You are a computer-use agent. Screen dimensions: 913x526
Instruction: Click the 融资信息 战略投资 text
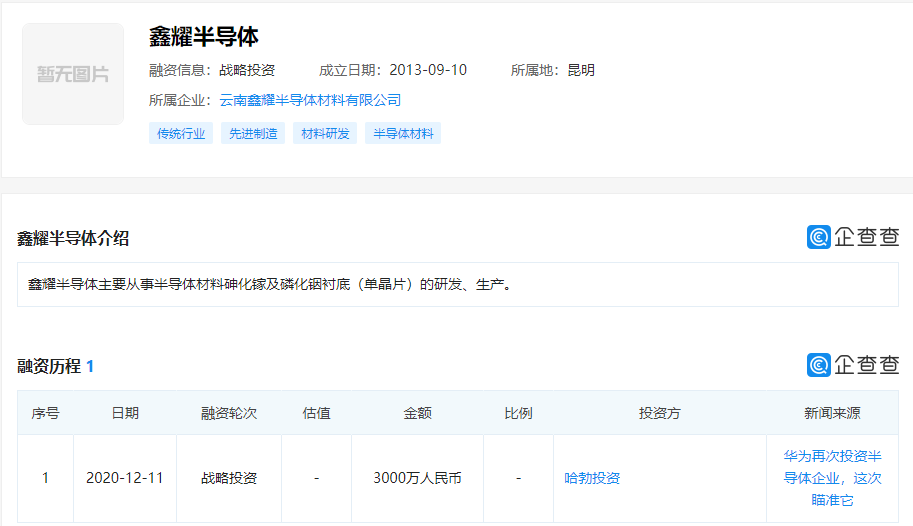[x=212, y=70]
